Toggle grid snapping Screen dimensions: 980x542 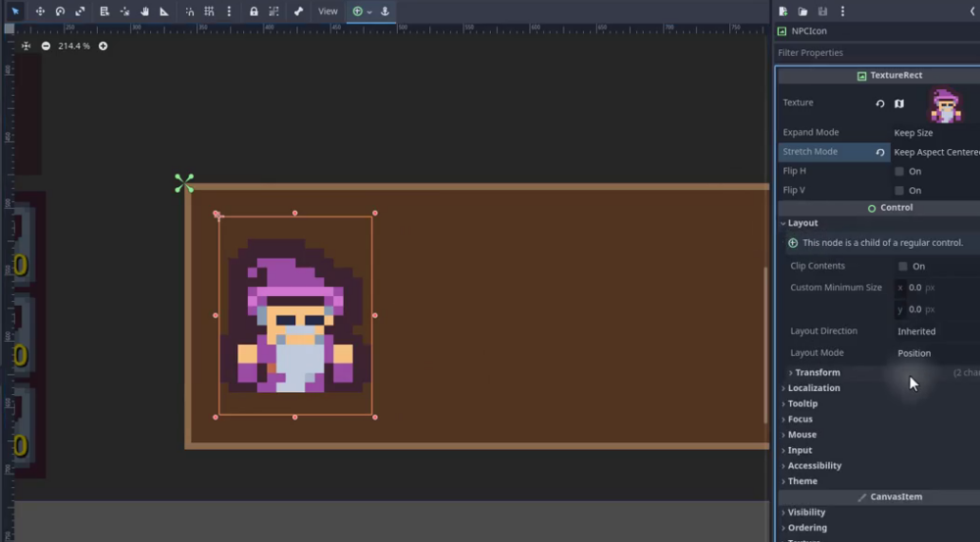tap(210, 11)
